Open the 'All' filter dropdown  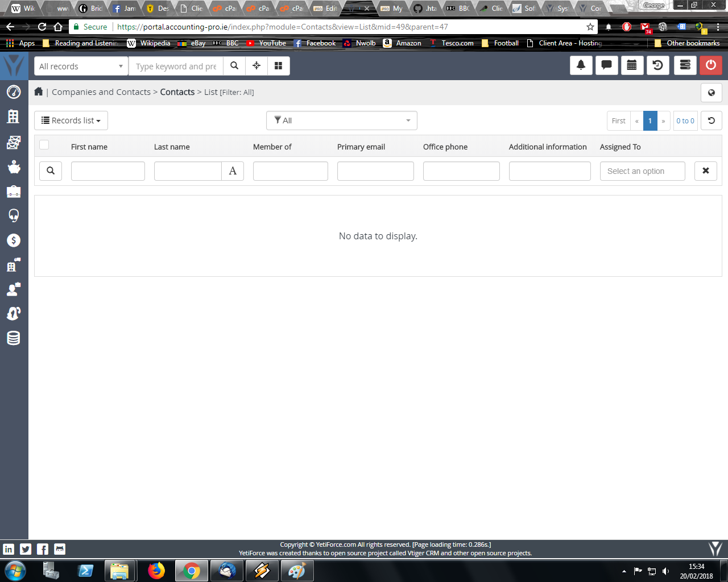(x=342, y=120)
